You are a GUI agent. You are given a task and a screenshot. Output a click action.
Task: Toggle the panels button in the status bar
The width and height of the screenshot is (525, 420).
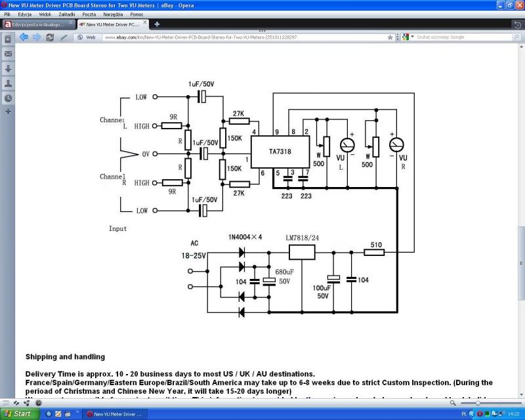tap(6, 402)
